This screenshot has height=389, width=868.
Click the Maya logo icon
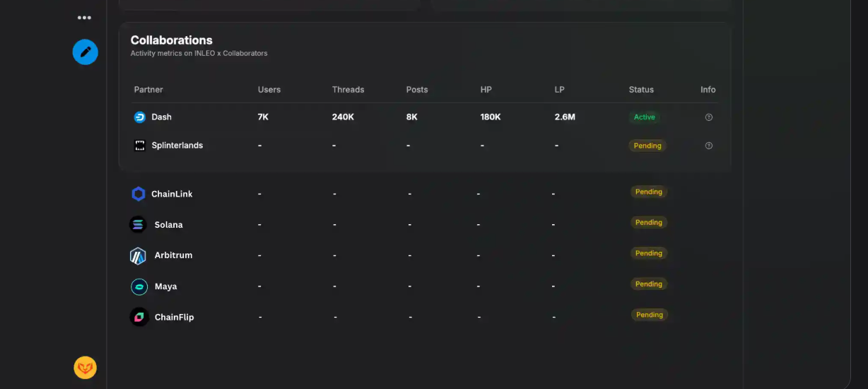pos(139,286)
